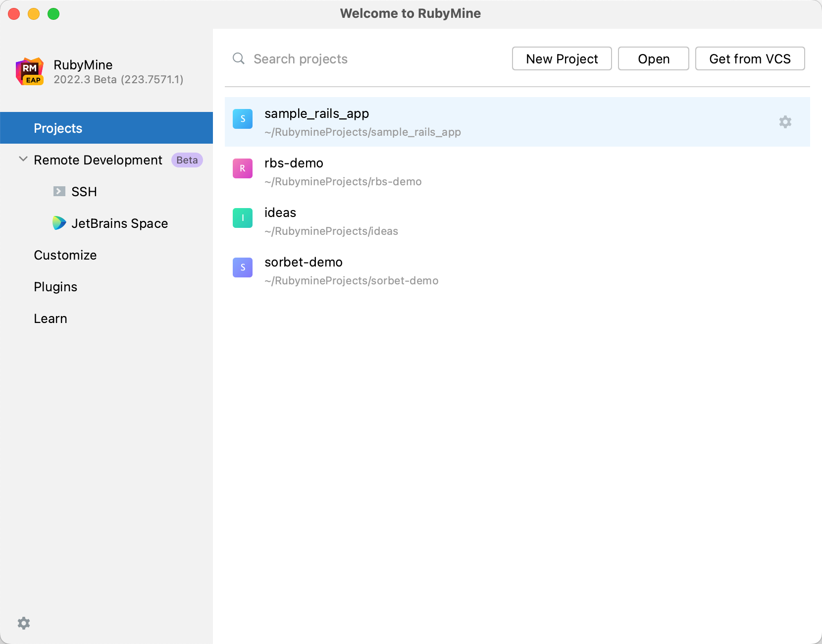Click the blue S icon for sample_rails_app
Viewport: 822px width, 644px height.
click(243, 119)
